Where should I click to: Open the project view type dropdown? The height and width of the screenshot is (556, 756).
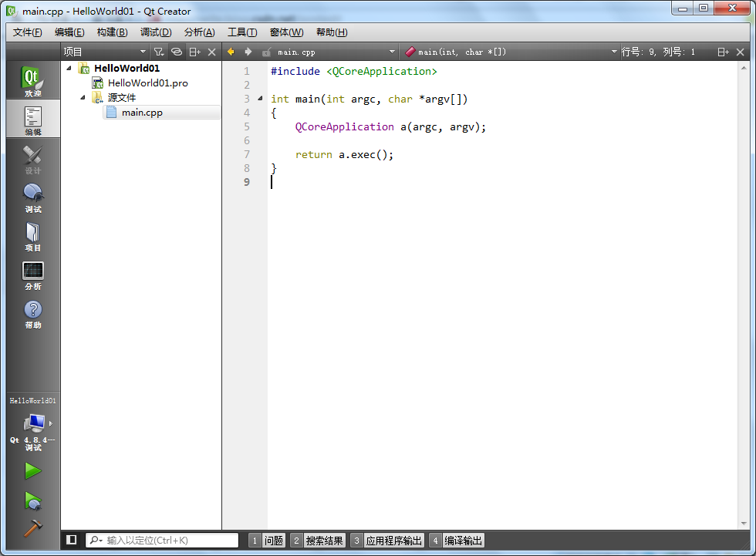(143, 52)
